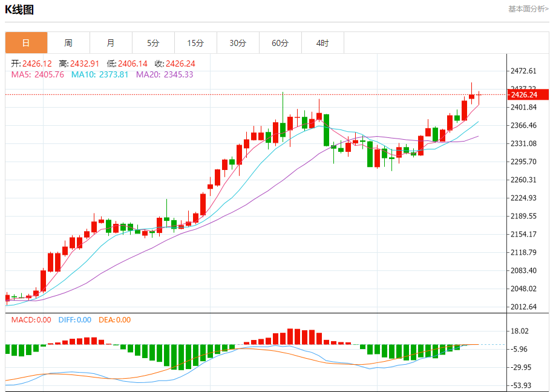Open the 5分 interval tab
Screen dimensions: 553x392
click(154, 43)
